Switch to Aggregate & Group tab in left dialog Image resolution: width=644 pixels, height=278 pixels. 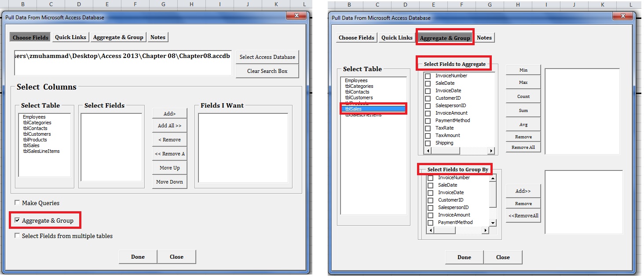pos(118,37)
